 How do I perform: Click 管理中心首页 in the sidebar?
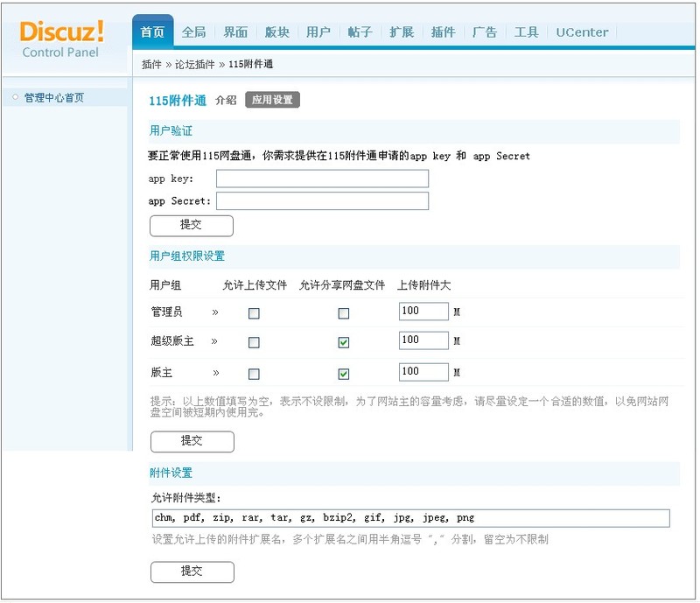tap(53, 97)
